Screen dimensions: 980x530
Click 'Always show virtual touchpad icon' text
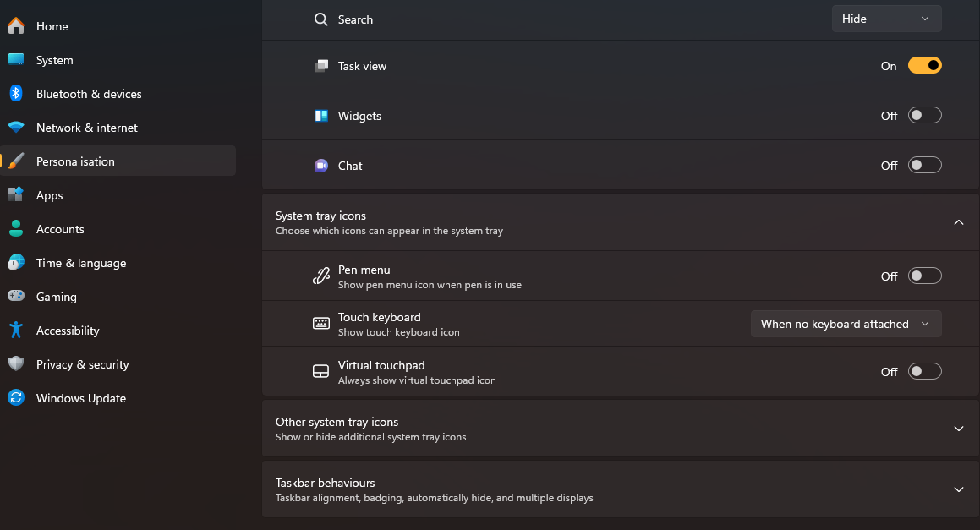point(417,380)
